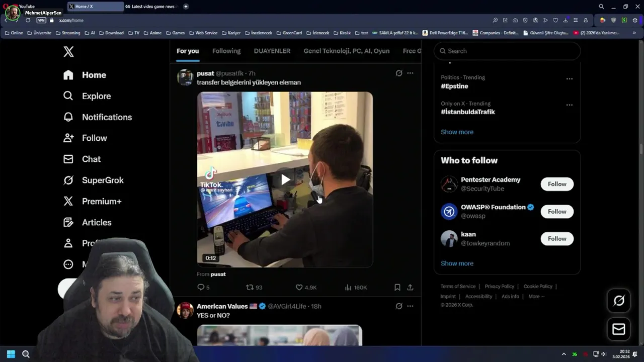Reply to pusat's post

click(x=203, y=288)
